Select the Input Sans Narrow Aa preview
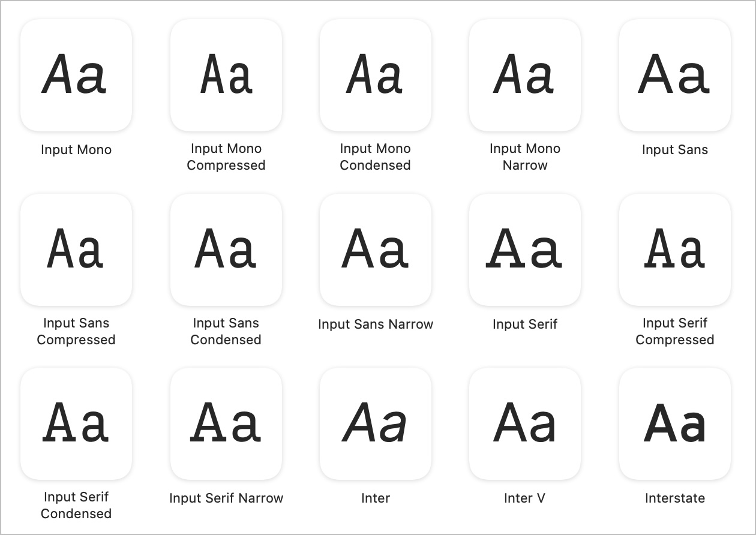This screenshot has width=756, height=535. tap(376, 250)
